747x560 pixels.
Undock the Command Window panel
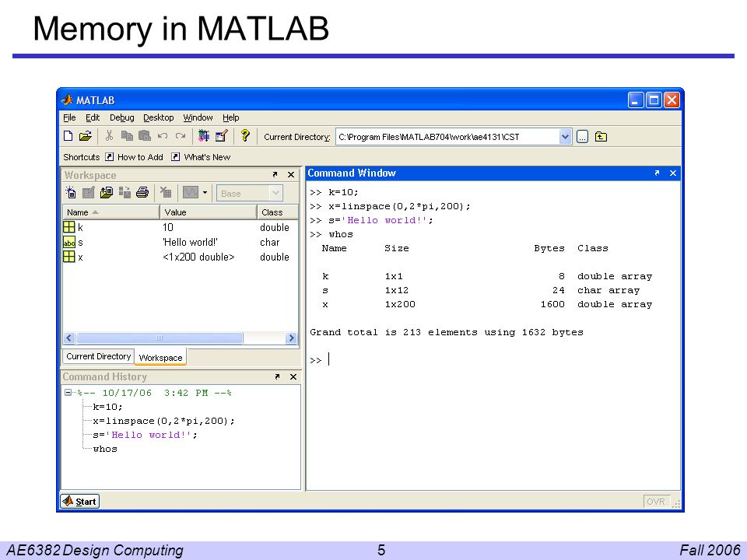click(657, 173)
